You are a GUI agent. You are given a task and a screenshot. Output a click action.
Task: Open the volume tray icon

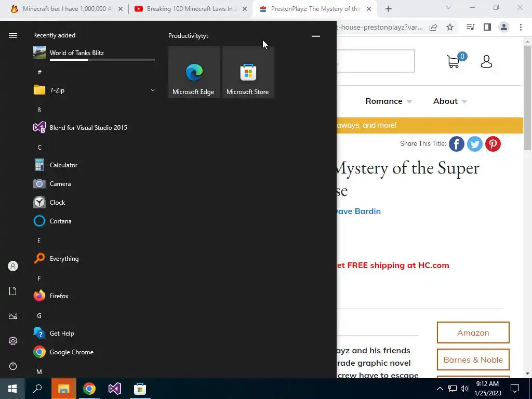click(x=464, y=389)
